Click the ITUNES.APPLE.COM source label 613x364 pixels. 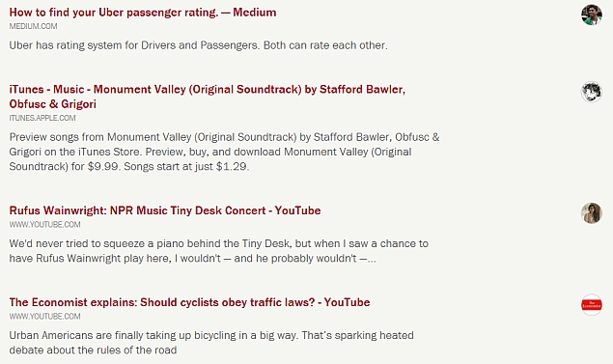pyautogui.click(x=42, y=118)
